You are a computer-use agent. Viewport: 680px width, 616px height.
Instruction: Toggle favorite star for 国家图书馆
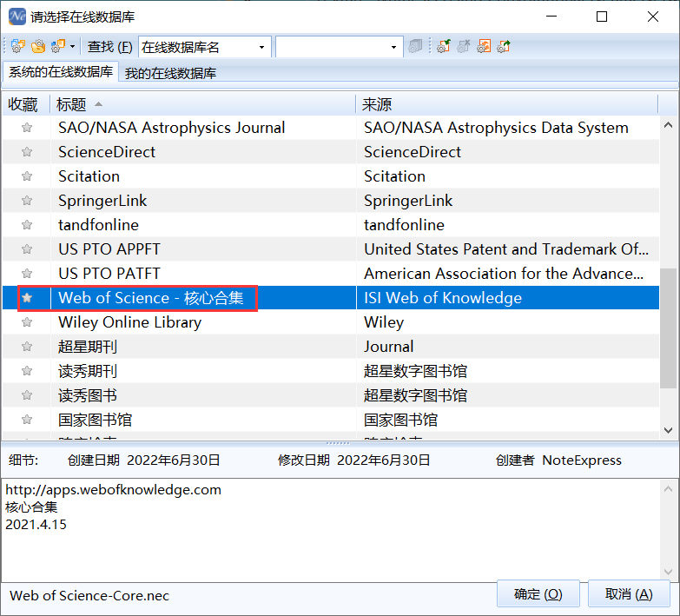click(x=27, y=419)
